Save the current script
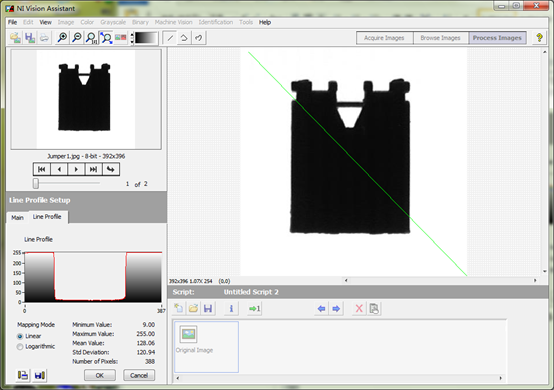 (208, 308)
